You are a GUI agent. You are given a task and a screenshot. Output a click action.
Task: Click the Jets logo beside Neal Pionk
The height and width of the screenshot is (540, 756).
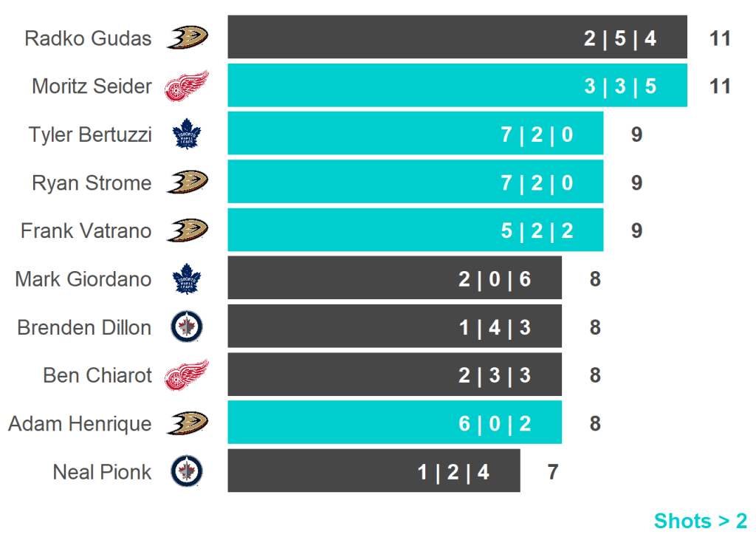tap(186, 471)
